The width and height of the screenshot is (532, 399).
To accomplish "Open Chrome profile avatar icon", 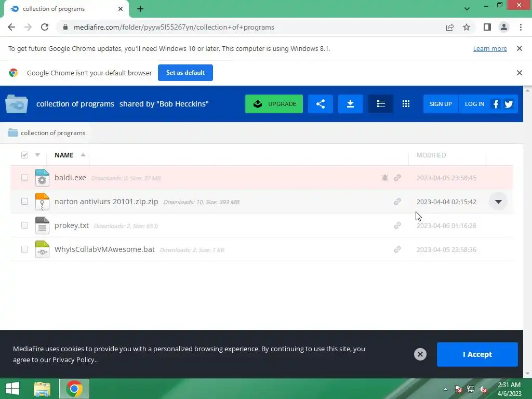I will tap(504, 27).
